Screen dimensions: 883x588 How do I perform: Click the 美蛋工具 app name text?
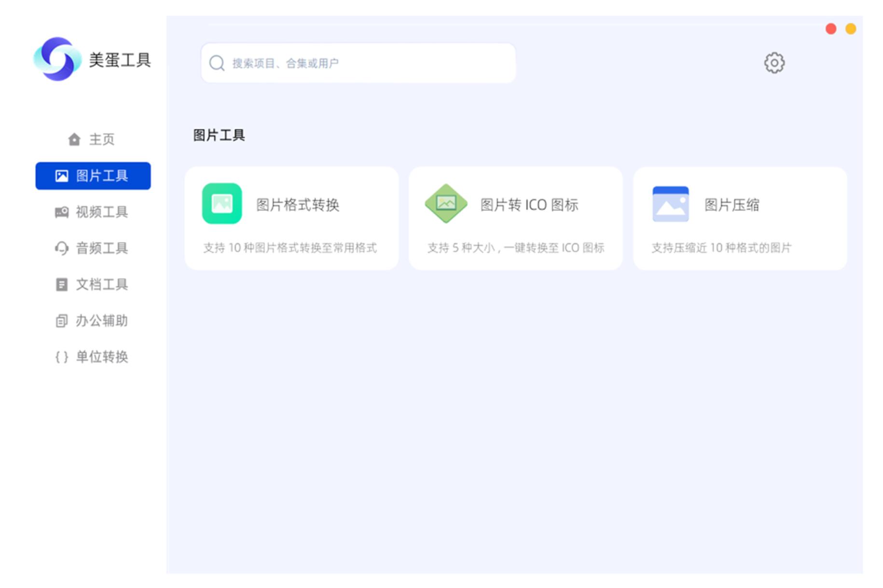[x=120, y=60]
